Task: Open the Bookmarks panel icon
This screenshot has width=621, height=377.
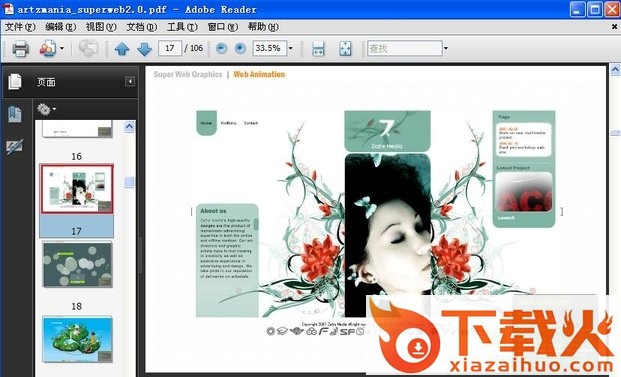Action: pyautogui.click(x=15, y=114)
